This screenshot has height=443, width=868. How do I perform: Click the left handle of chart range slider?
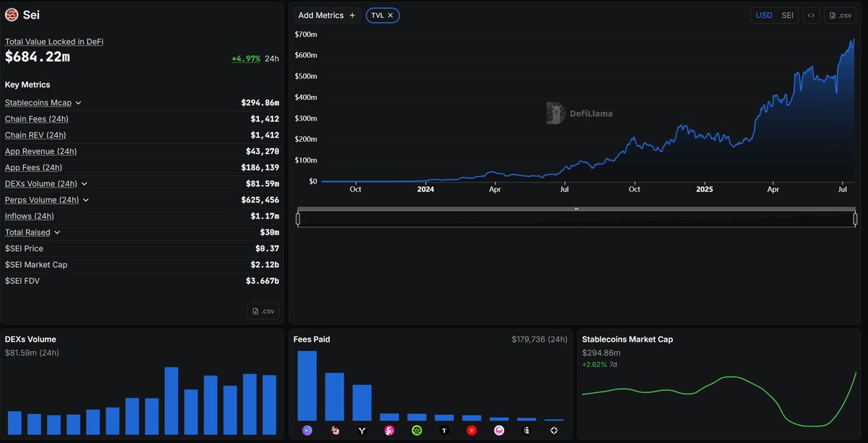point(298,219)
